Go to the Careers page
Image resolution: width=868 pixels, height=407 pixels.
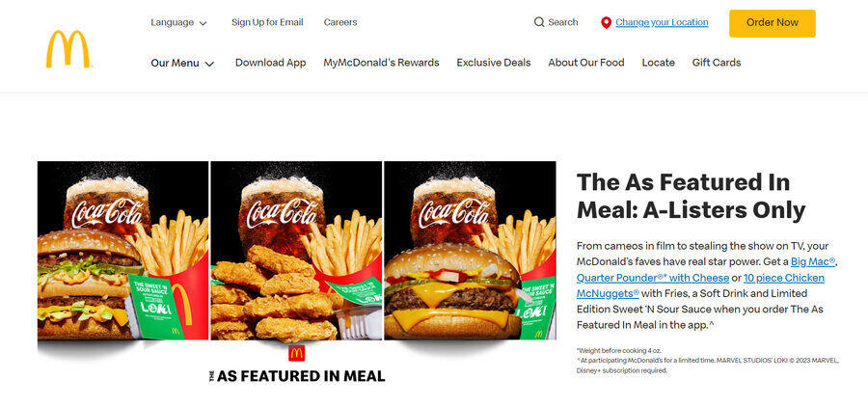pyautogui.click(x=340, y=22)
